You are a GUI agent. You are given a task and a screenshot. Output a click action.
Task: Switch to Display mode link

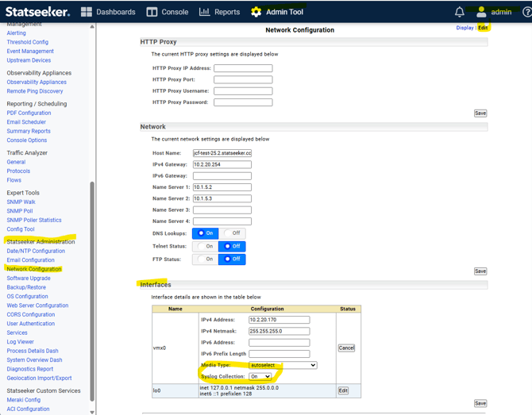pyautogui.click(x=465, y=28)
